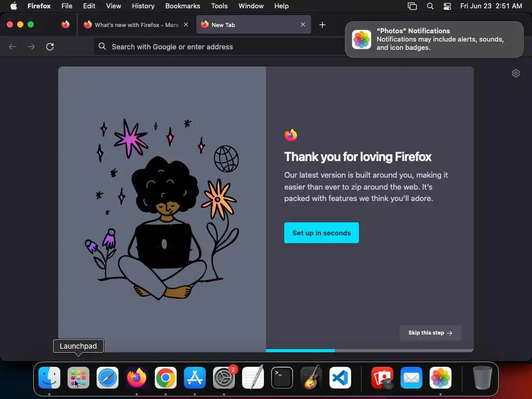Image resolution: width=532 pixels, height=399 pixels.
Task: Open the Window menu
Action: tap(251, 6)
